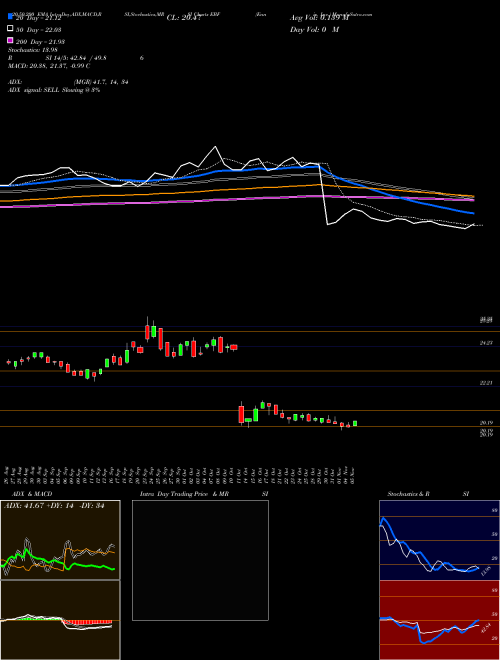Screen dimensions: 500x660
Task: Click the 'Avg Vol' reading
Action: point(319,18)
